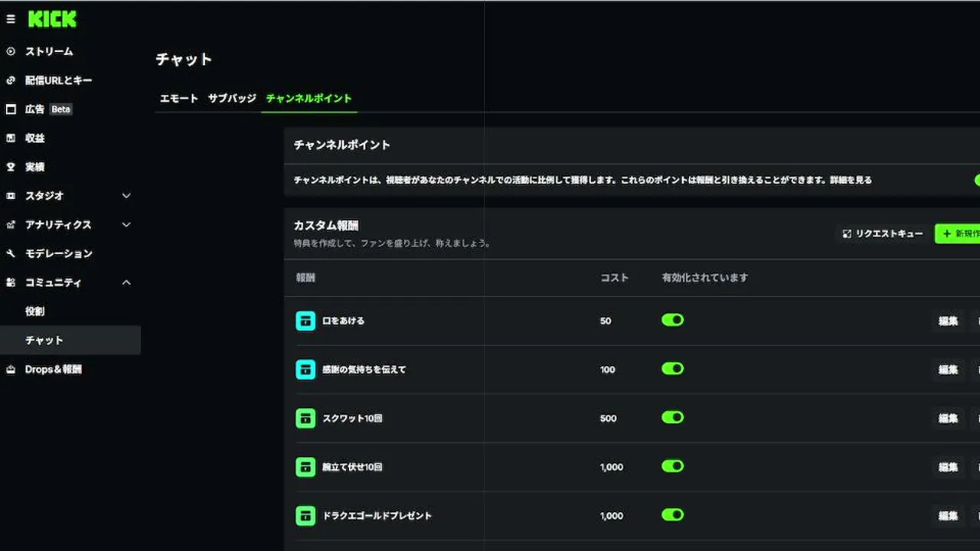Click the ストリーム icon in the sidebar

click(11, 51)
